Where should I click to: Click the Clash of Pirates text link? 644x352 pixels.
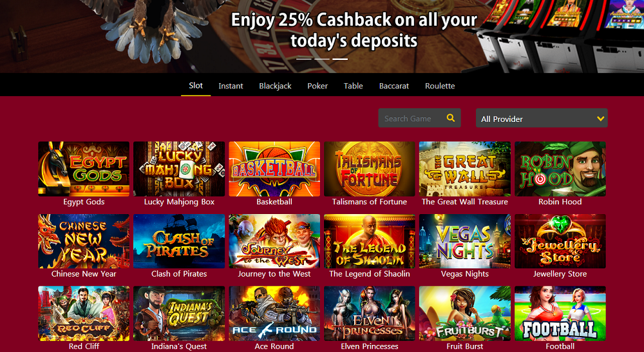point(179,274)
